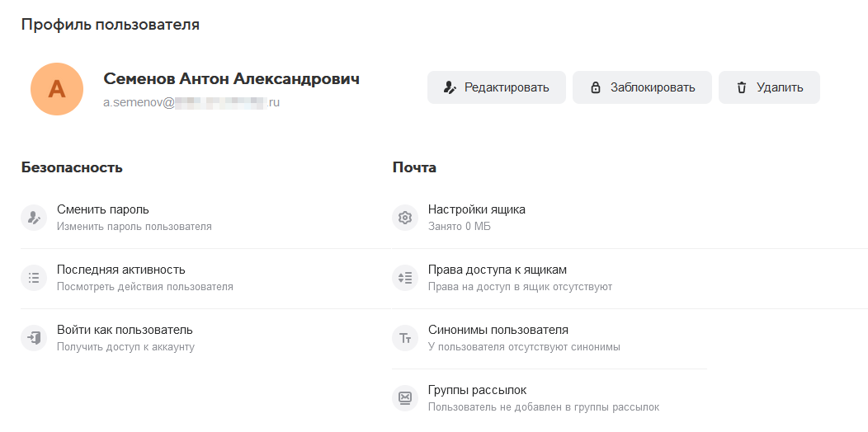The height and width of the screenshot is (432, 868).
Task: Open Права доступа к ящикам
Action: tap(497, 270)
